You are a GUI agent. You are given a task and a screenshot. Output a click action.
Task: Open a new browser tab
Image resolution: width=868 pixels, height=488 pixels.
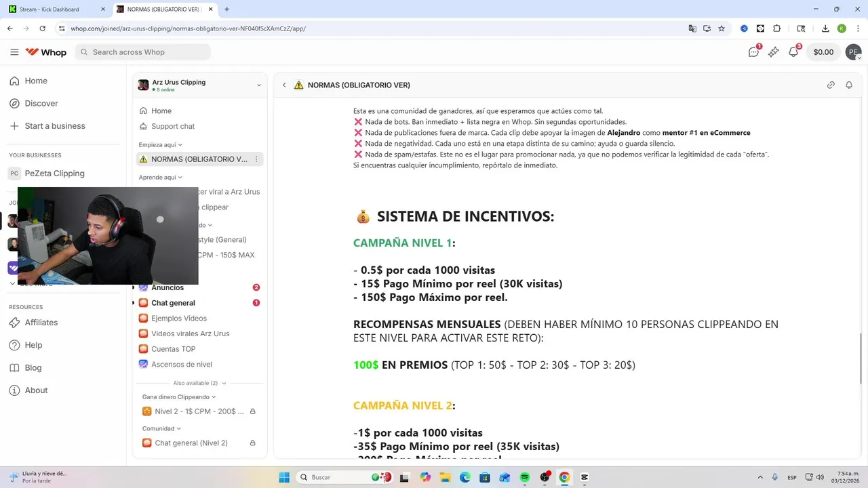coord(226,9)
